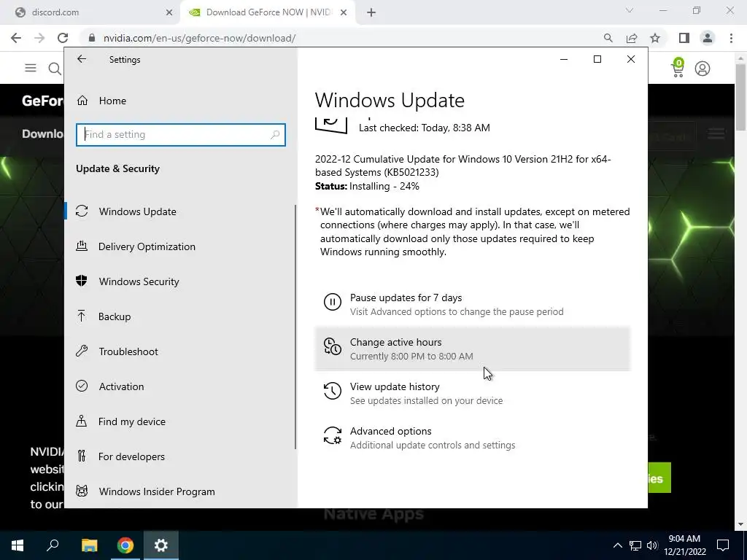747x560 pixels.
Task: Select Windows Update in the sidebar
Action: pos(181,211)
